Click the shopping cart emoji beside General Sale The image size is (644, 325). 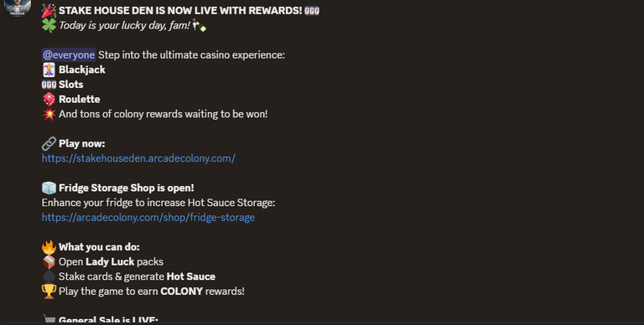[49, 319]
